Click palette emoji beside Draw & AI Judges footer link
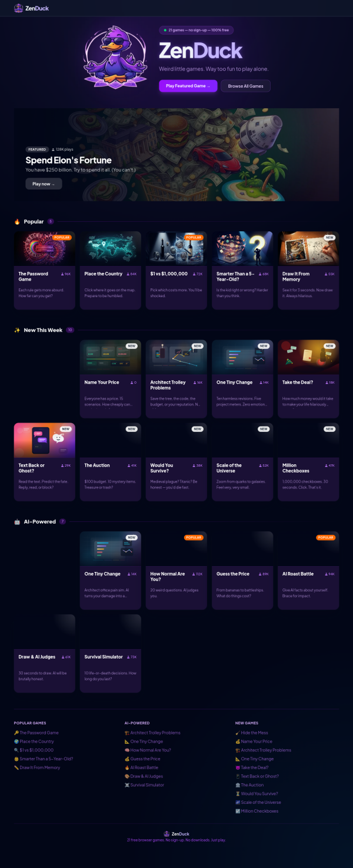The width and height of the screenshot is (353, 868). point(127,776)
